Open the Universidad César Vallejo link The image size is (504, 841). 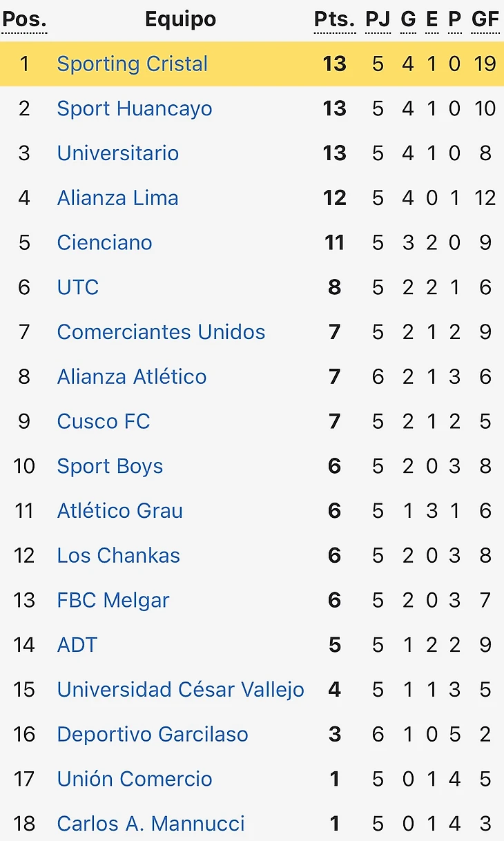click(x=181, y=690)
